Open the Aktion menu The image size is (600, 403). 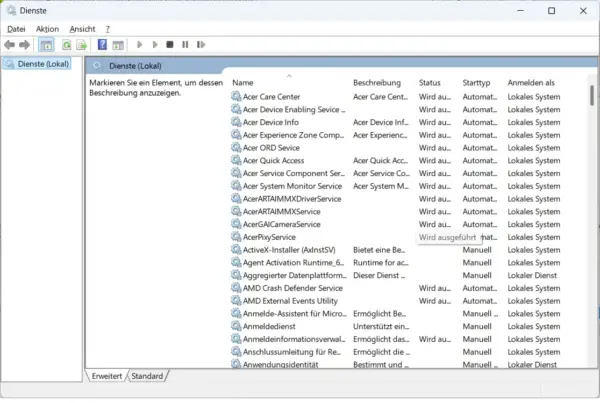[x=47, y=29]
